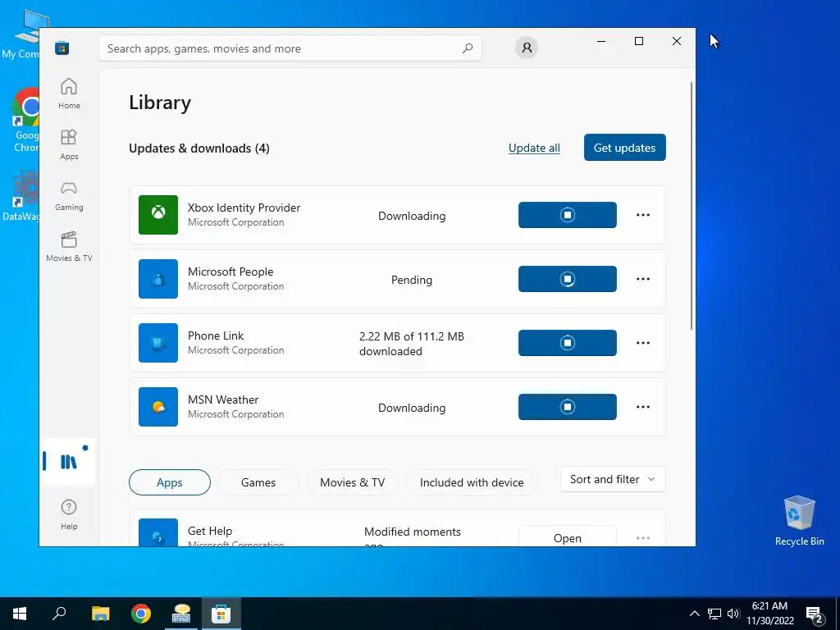840x630 pixels.
Task: Select the Games filter tab
Action: pyautogui.click(x=258, y=482)
